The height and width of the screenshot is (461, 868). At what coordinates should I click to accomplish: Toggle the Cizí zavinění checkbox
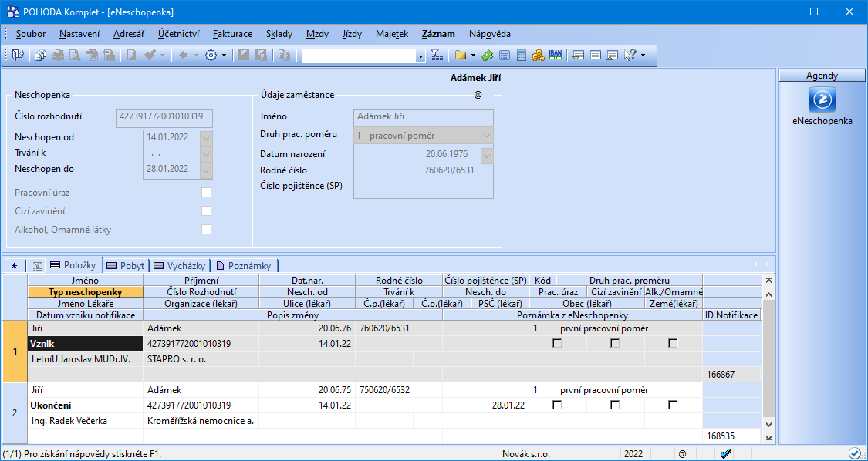pyautogui.click(x=207, y=211)
